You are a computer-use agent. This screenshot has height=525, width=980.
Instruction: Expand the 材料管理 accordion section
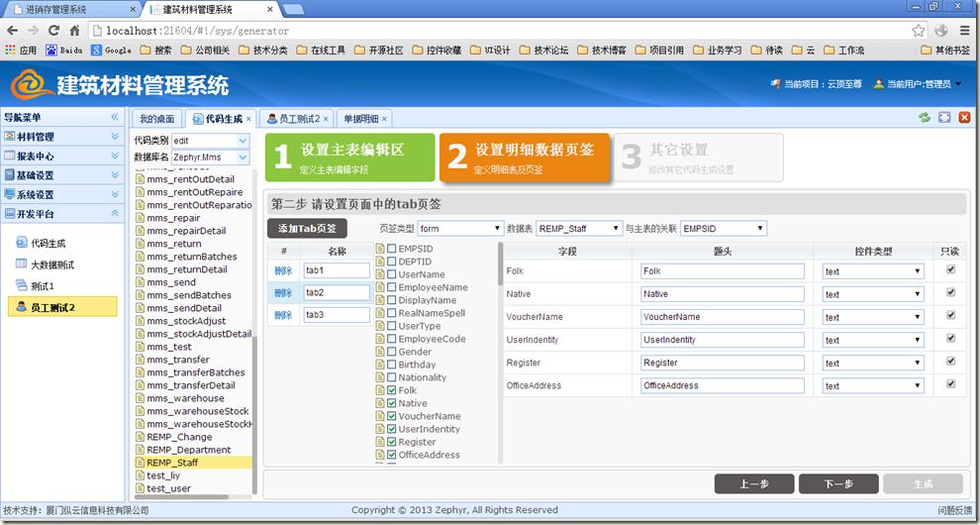click(x=59, y=137)
